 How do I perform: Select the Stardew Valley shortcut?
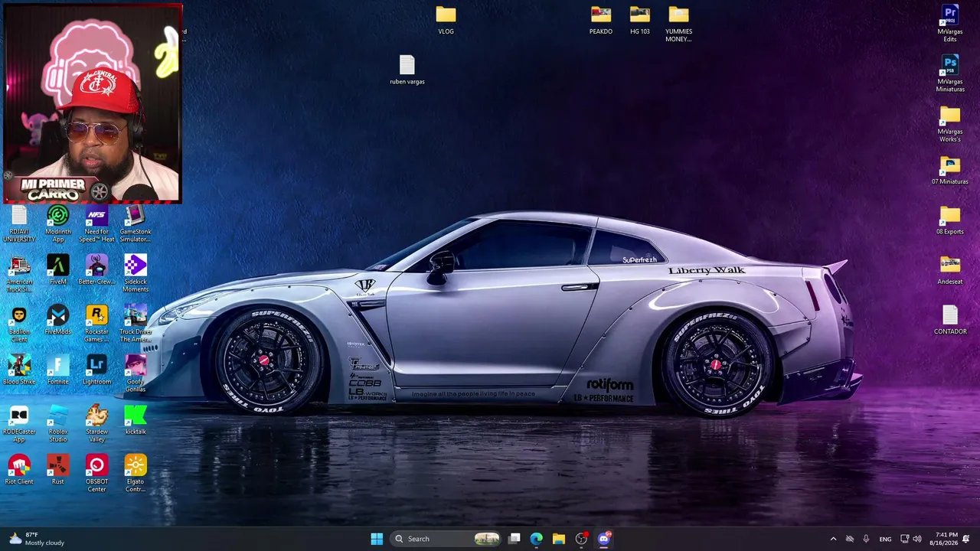[x=96, y=424]
